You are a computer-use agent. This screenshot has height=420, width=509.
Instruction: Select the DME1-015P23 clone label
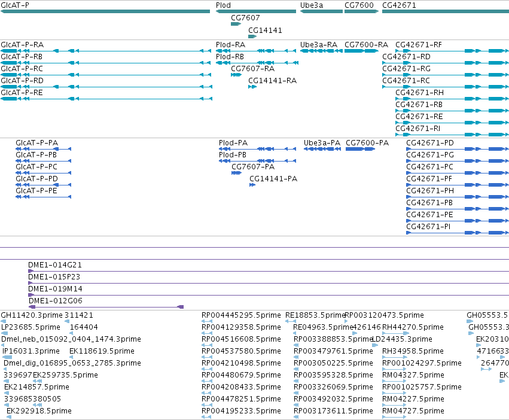(x=54, y=277)
